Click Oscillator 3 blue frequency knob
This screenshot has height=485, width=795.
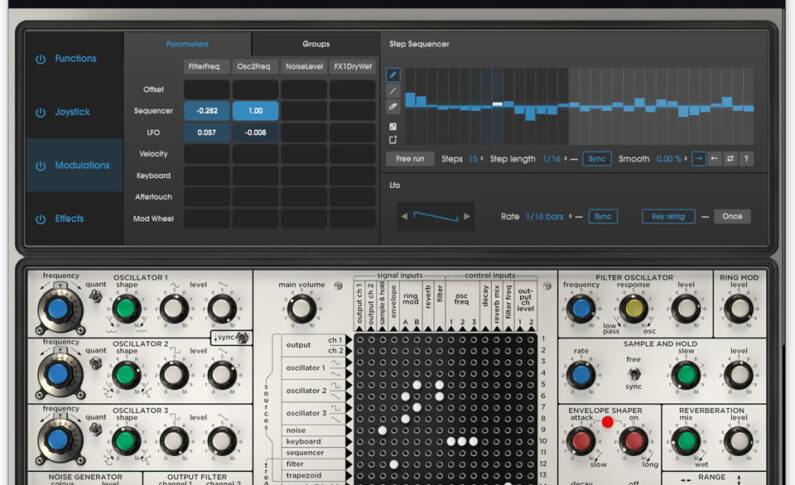[58, 441]
